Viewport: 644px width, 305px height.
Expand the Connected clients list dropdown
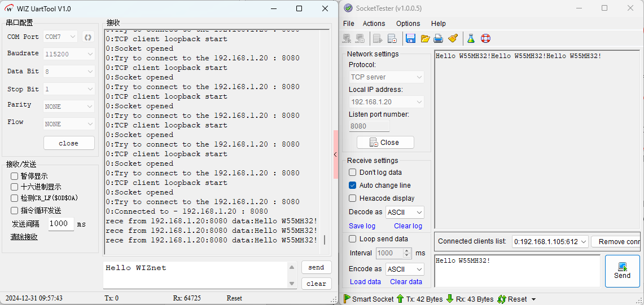[x=550, y=241]
